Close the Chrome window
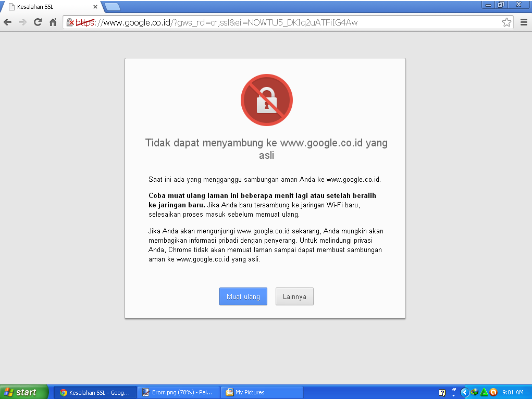Viewport: 532px width, 399px height. [x=519, y=5]
